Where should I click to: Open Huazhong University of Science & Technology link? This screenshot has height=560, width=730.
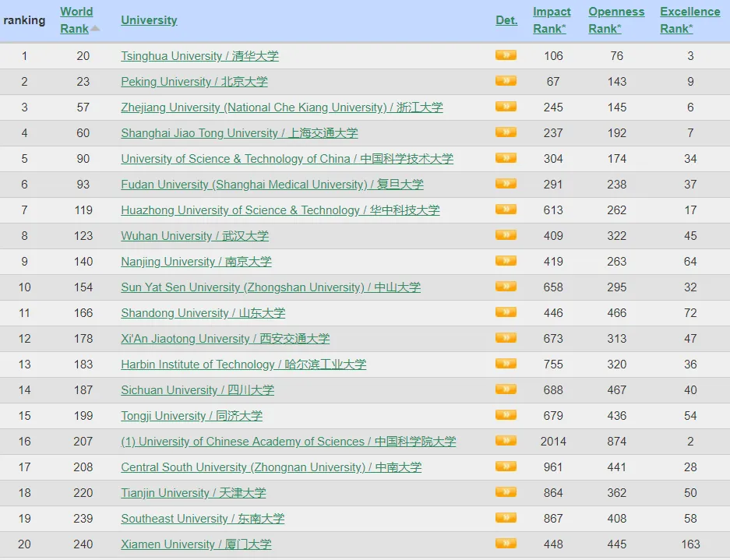coord(280,210)
